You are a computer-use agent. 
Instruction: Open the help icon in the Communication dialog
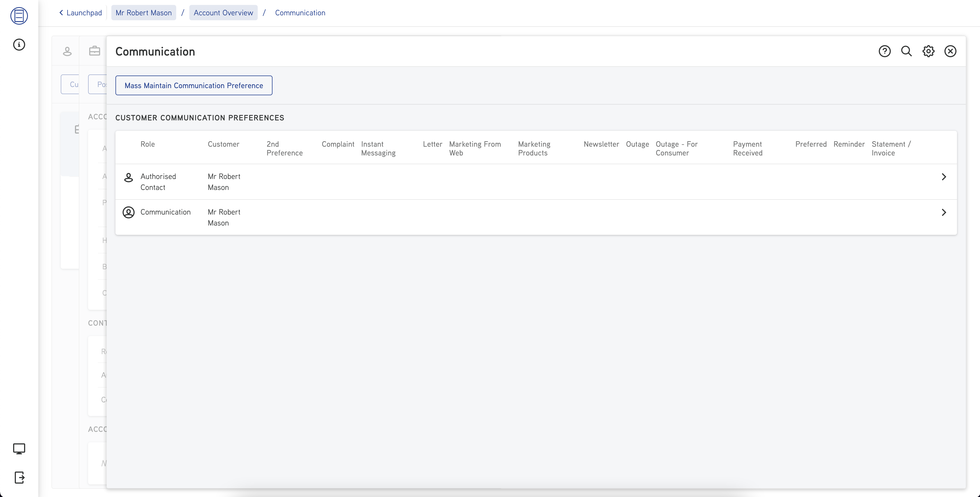pyautogui.click(x=885, y=51)
